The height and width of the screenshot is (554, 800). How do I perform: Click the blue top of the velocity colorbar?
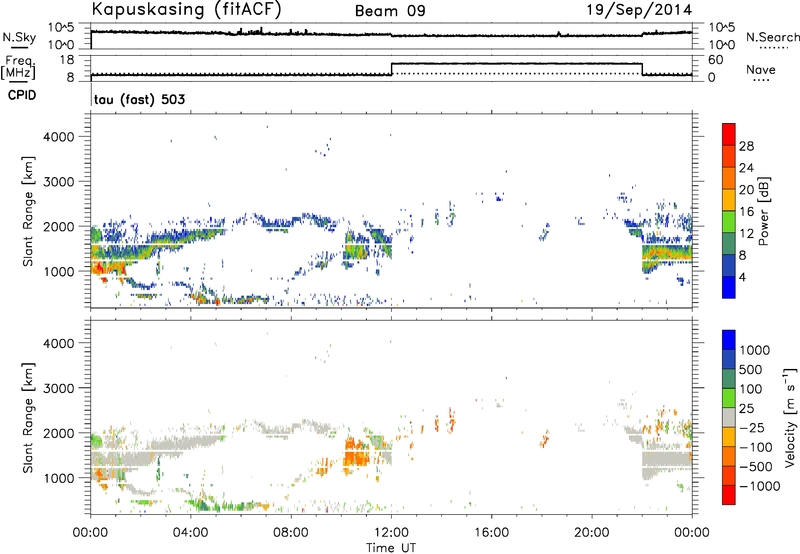pyautogui.click(x=729, y=340)
